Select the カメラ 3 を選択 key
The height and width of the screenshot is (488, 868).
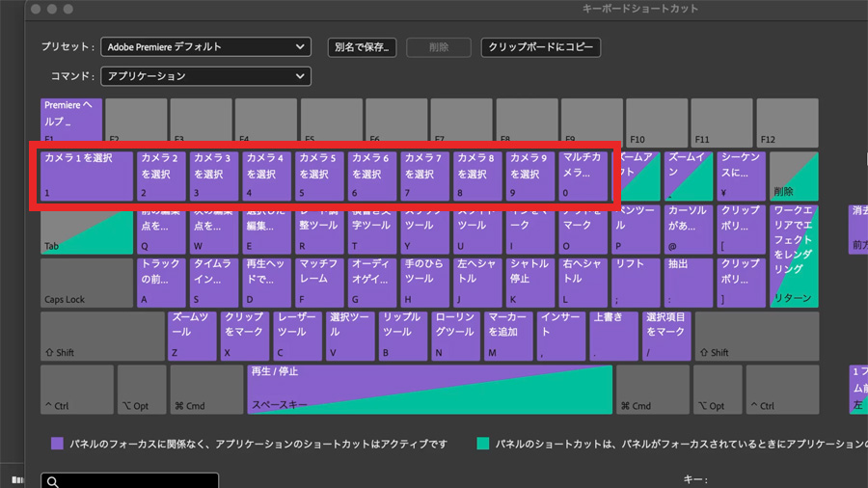click(x=214, y=176)
